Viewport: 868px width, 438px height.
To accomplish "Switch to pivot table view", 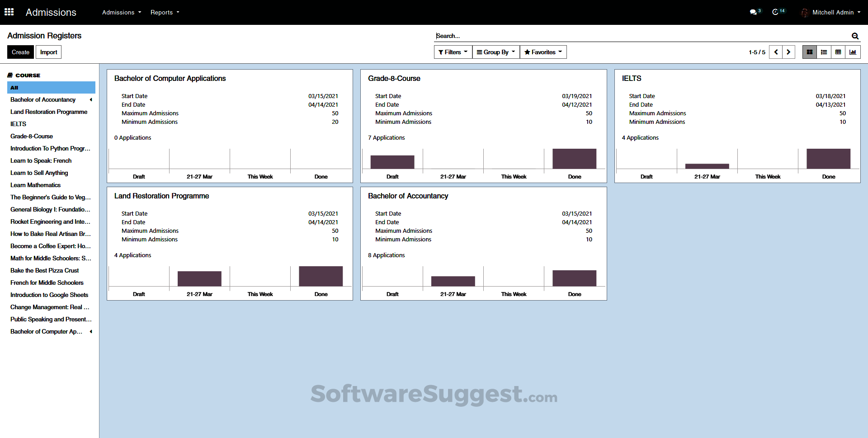I will pos(838,52).
